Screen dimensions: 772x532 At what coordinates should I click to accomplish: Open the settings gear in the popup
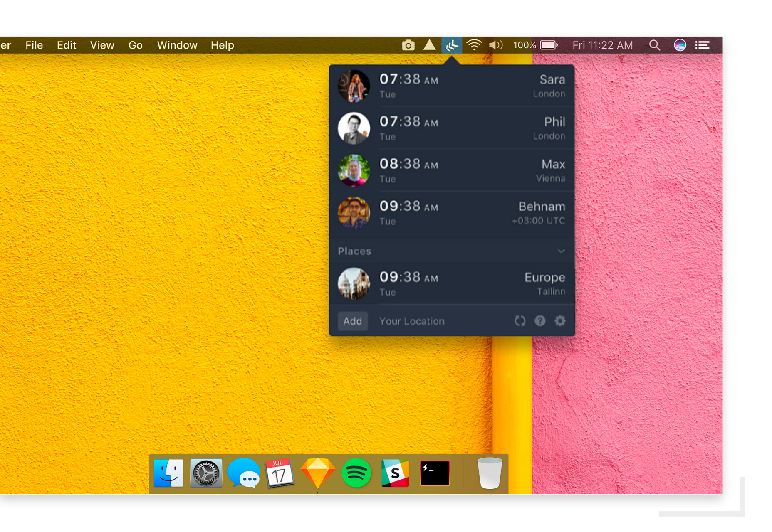click(x=560, y=321)
